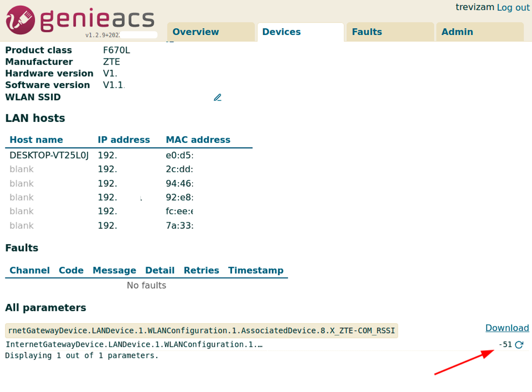The width and height of the screenshot is (532, 392).
Task: Click the All parameters heading
Action: [46, 308]
